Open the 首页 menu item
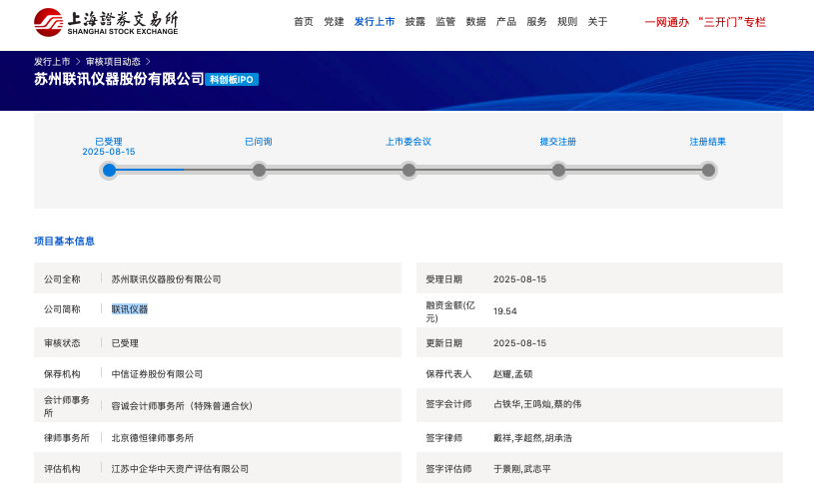The image size is (814, 504). [x=304, y=22]
